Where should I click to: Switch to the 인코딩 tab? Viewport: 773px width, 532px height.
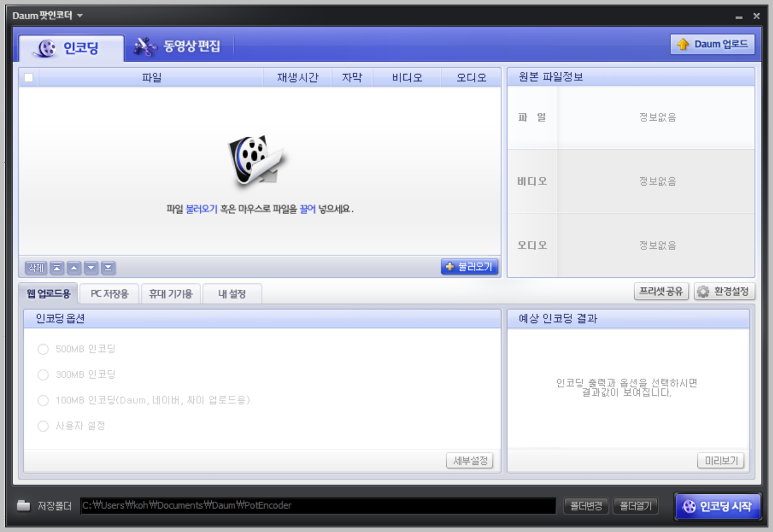71,48
